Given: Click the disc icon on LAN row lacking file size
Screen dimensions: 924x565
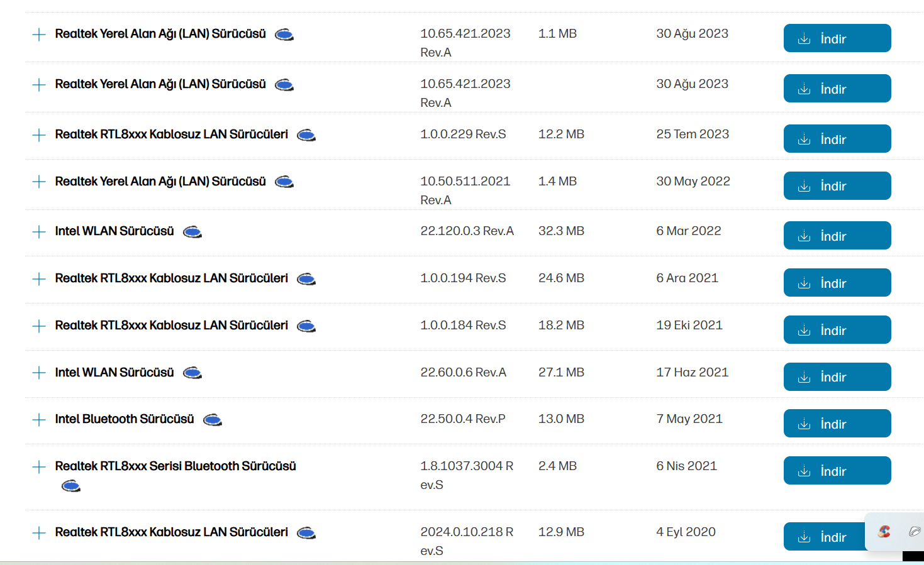Looking at the screenshot, I should pyautogui.click(x=284, y=85).
